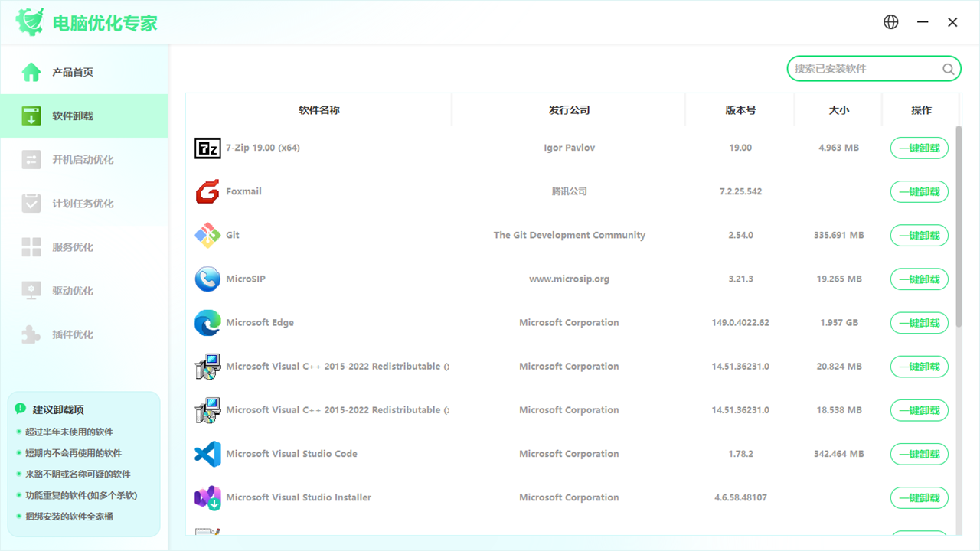Click size value 342.464 MB
980x551 pixels.
pos(838,454)
